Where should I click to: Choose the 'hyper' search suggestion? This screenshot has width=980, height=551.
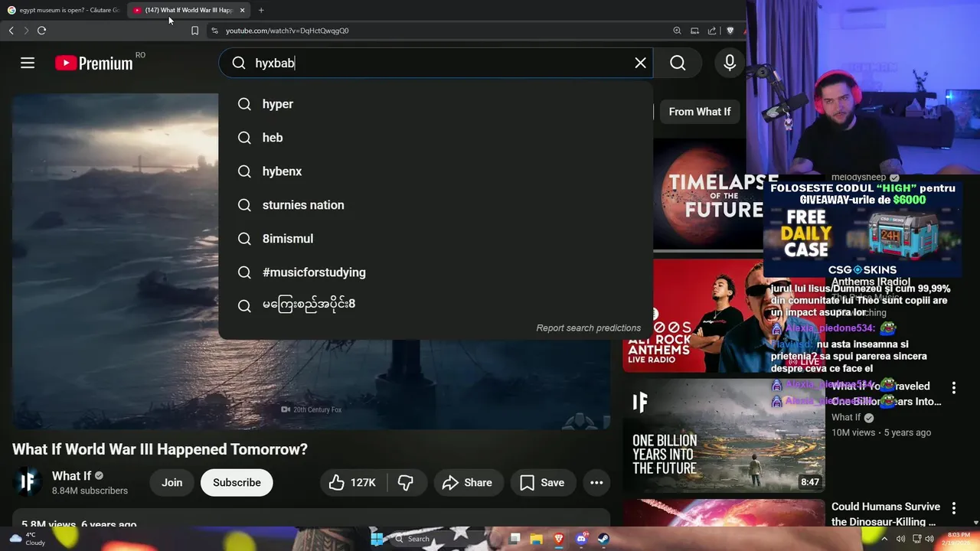(436, 104)
